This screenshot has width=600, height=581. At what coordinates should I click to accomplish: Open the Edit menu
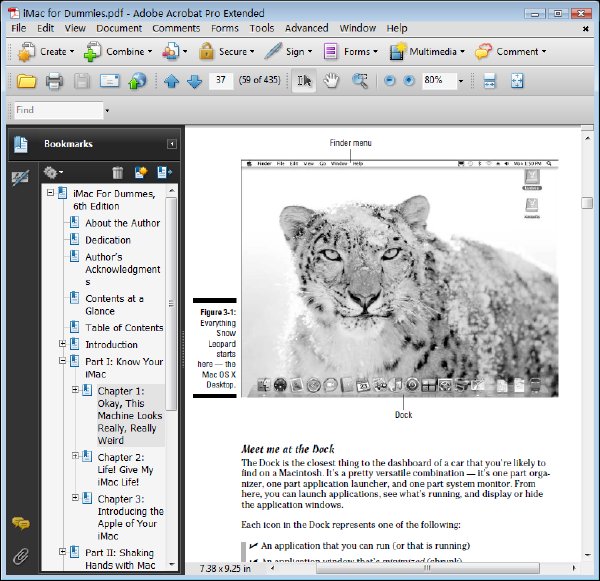coord(46,28)
